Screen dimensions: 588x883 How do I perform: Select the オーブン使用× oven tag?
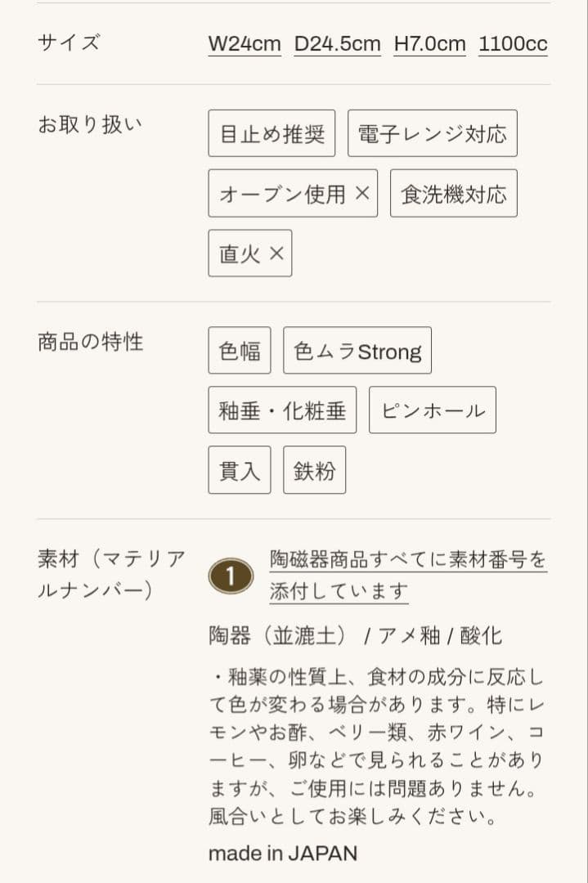(x=293, y=193)
